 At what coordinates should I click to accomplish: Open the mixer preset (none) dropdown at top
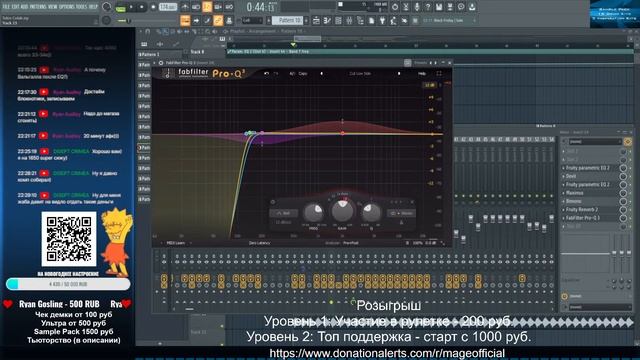[595, 142]
